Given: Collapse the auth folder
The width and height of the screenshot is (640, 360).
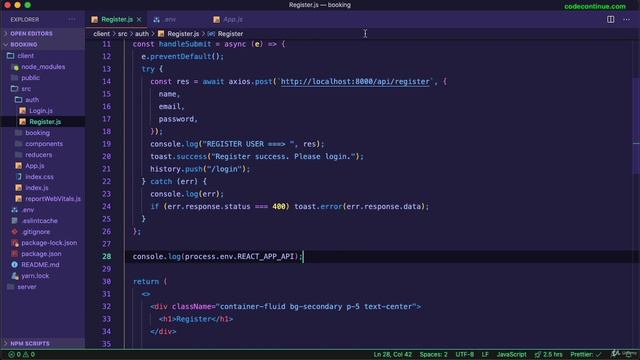Looking at the screenshot, I should click(x=32, y=100).
